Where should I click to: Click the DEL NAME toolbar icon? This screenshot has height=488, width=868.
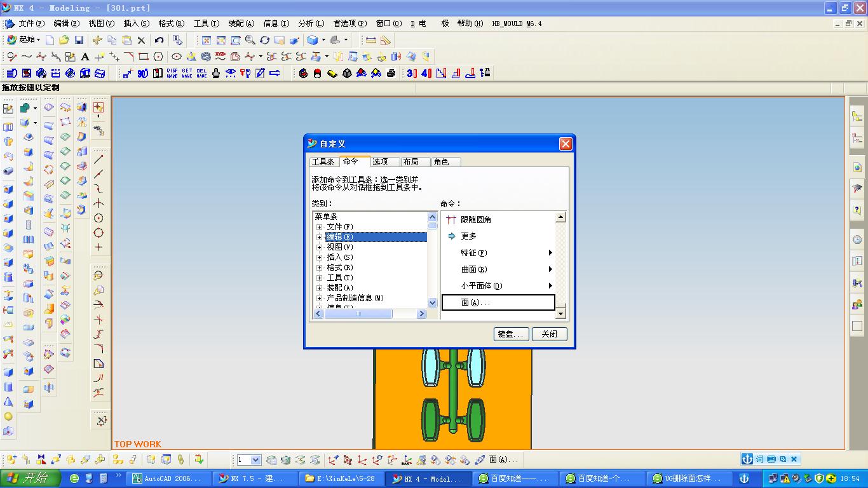(201, 73)
